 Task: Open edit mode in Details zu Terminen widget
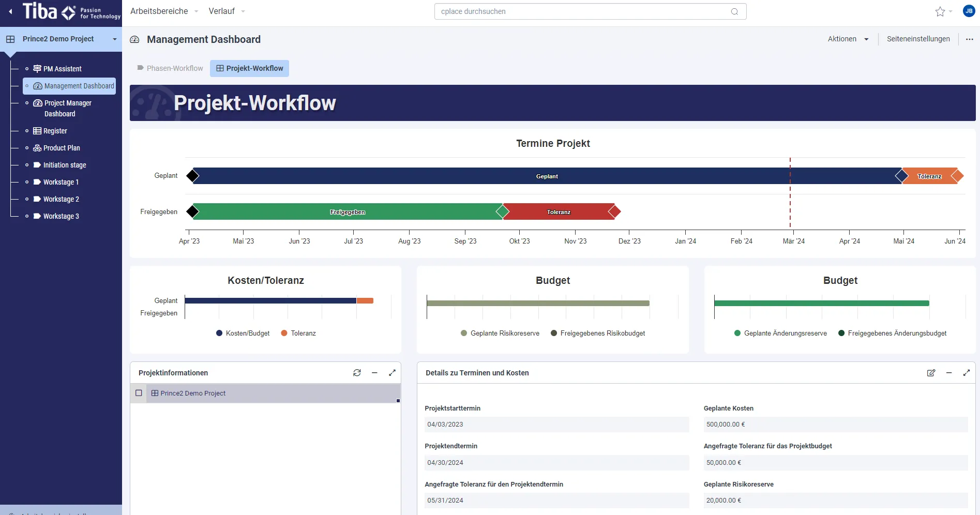pos(931,373)
